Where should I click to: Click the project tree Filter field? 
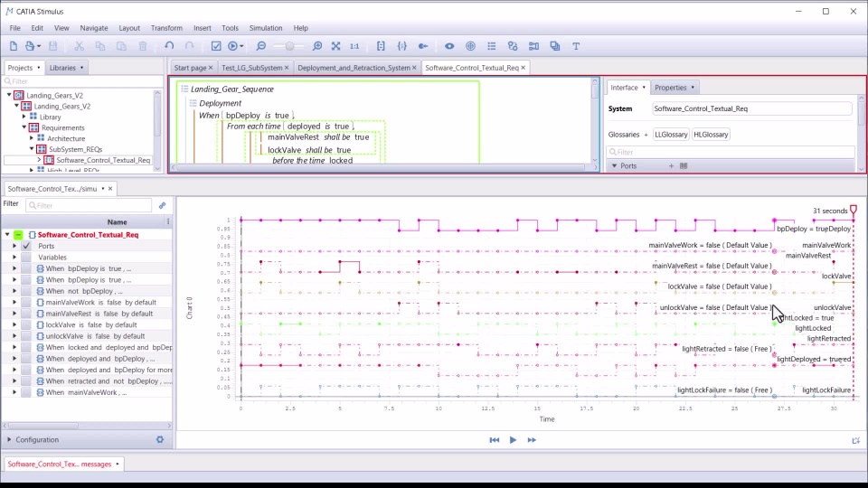tap(83, 81)
